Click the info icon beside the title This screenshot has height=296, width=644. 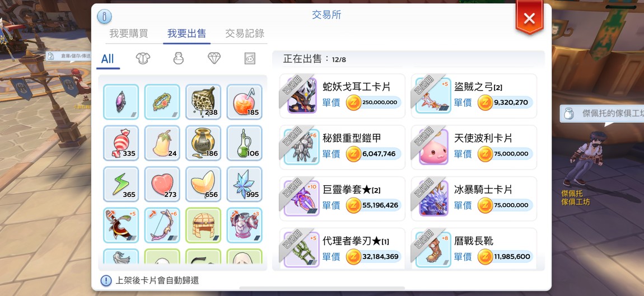104,16
